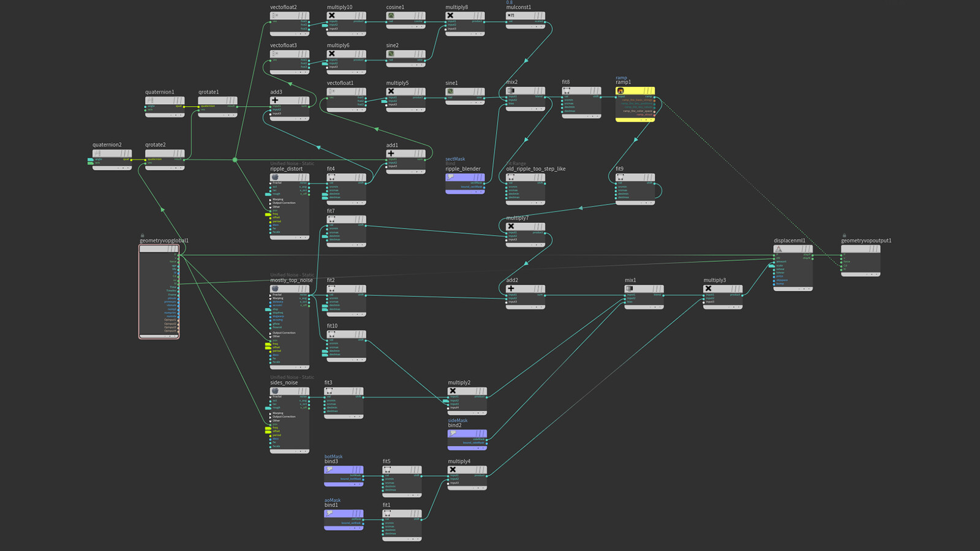Click the mostly_top_noise node's noise icon
The width and height of the screenshot is (980, 551).
[275, 288]
